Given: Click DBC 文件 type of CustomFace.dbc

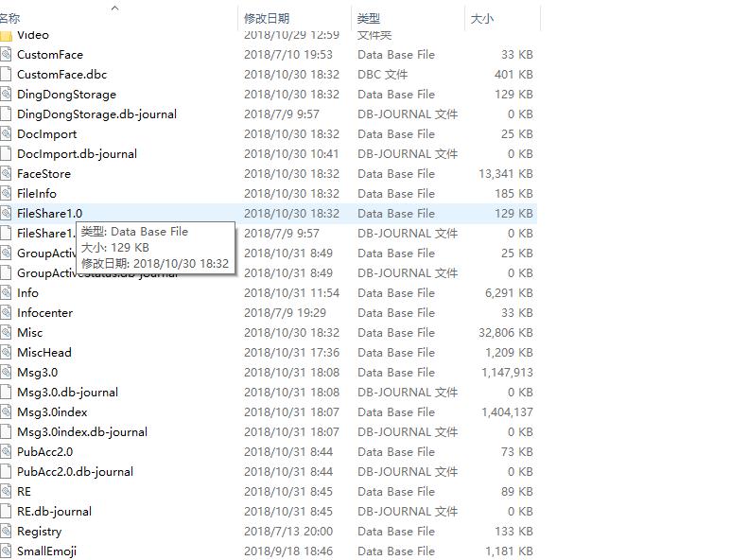Looking at the screenshot, I should [x=383, y=75].
